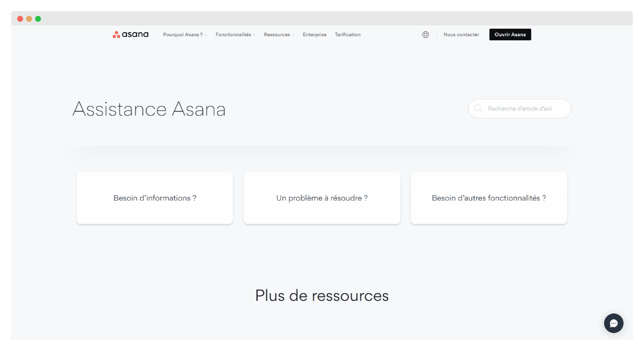
Task: Expand the Fonctionnalités dropdown
Action: [235, 34]
